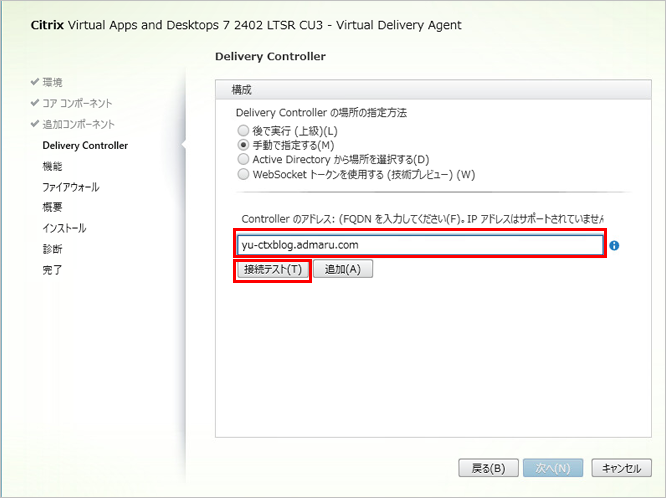Select the 手動で指定する(M) radio option
The image size is (666, 498).
point(242,145)
